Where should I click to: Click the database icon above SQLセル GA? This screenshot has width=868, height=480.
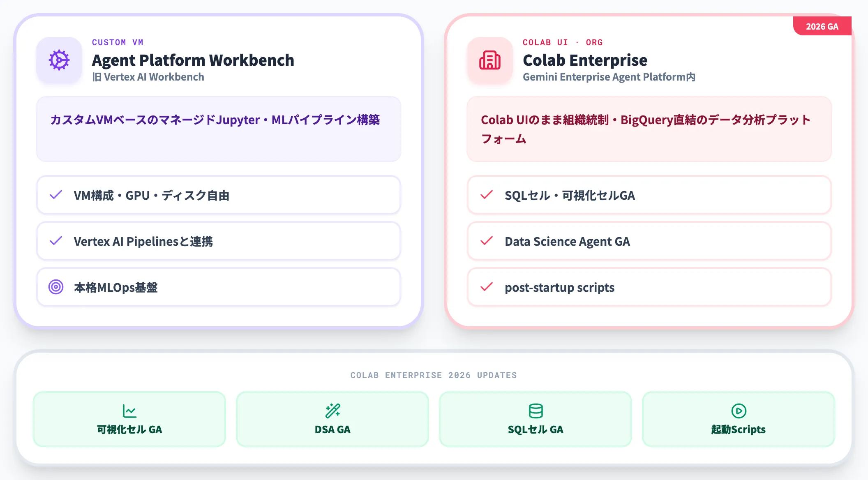tap(536, 411)
